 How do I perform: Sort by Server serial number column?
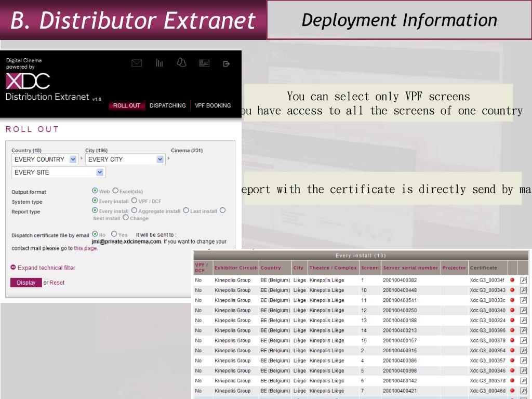410,268
